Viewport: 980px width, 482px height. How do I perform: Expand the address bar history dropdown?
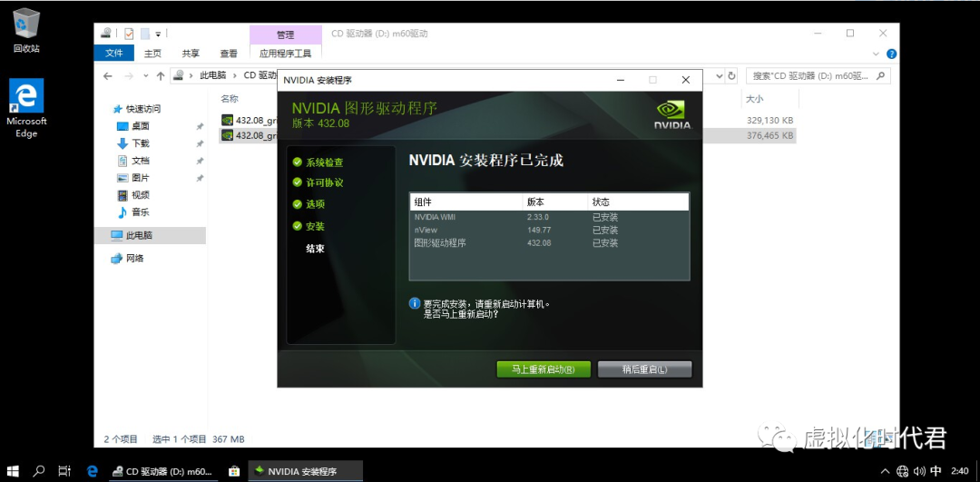(720, 75)
